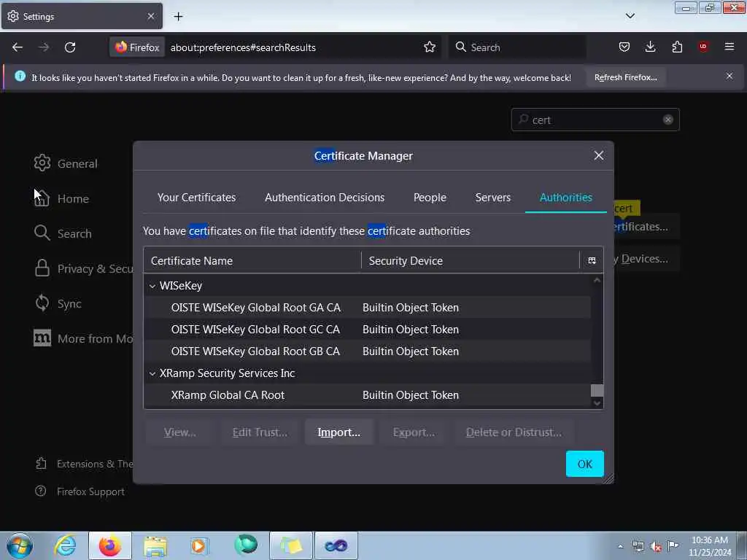
Task: Open the Downloads panel icon
Action: coord(650,47)
